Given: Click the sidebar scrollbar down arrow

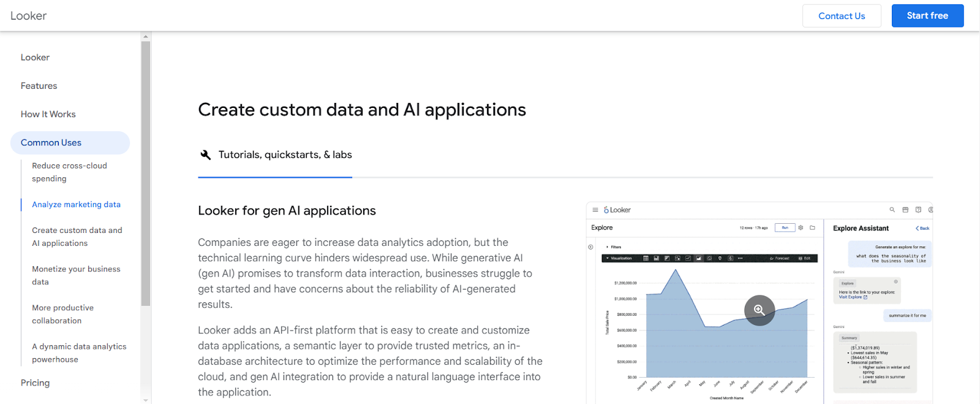Looking at the screenshot, I should click(146, 400).
